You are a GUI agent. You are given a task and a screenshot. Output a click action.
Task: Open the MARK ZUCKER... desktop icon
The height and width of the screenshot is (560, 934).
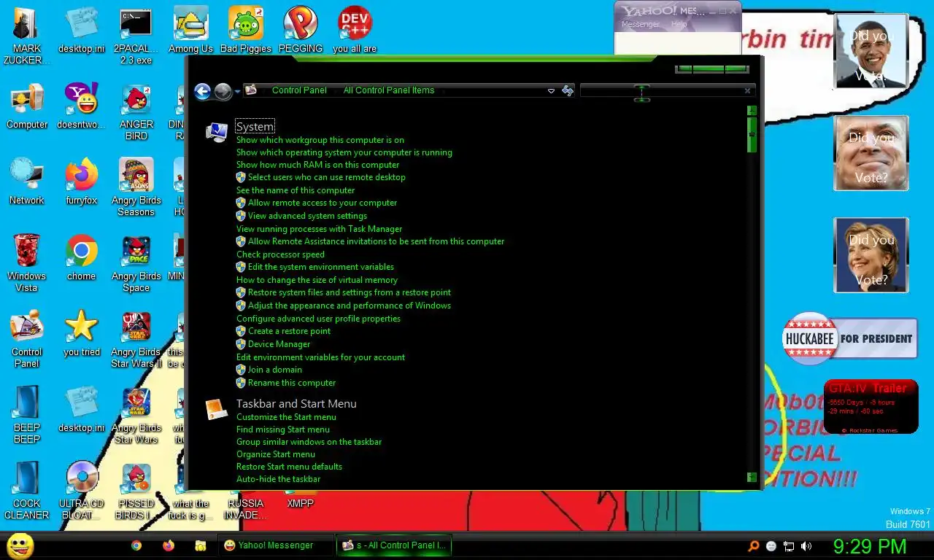click(x=27, y=35)
